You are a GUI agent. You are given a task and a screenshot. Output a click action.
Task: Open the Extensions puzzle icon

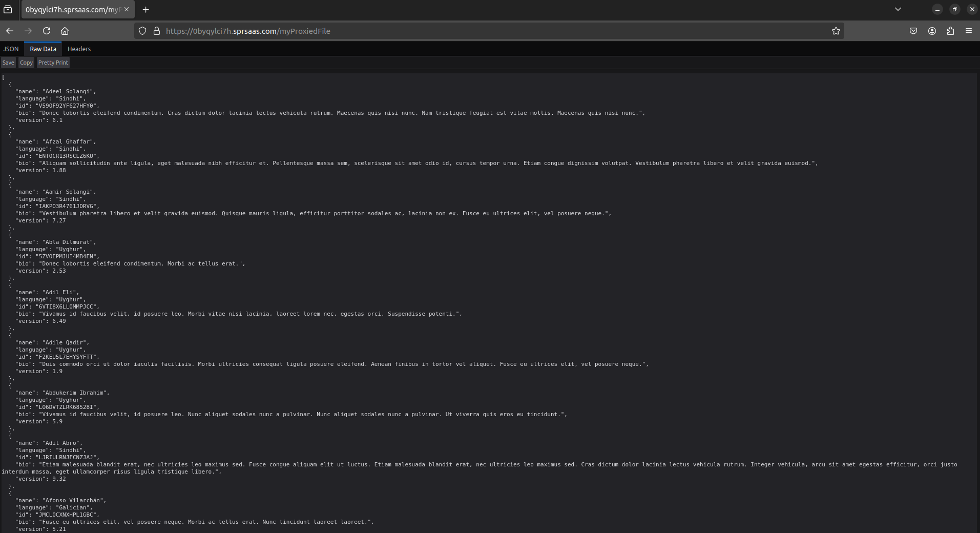coord(950,31)
